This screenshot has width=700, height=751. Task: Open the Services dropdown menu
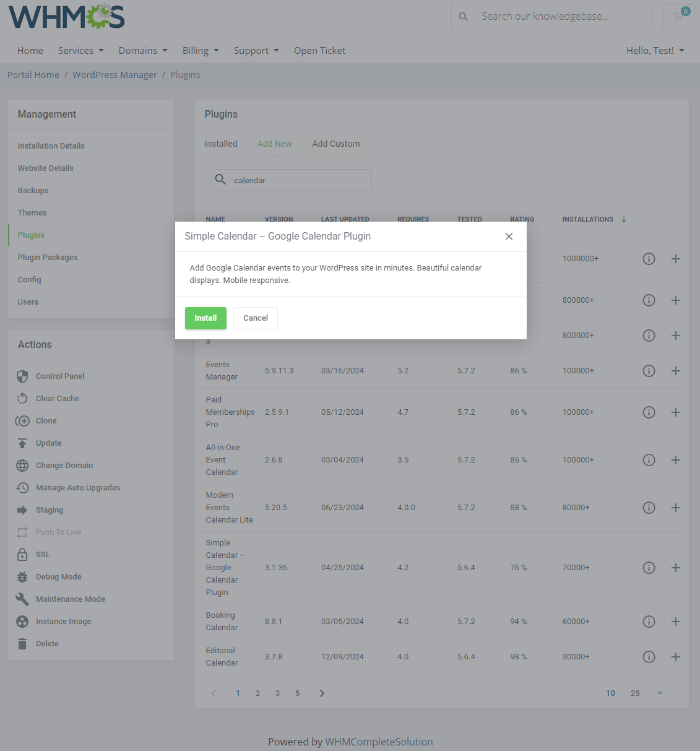click(80, 50)
